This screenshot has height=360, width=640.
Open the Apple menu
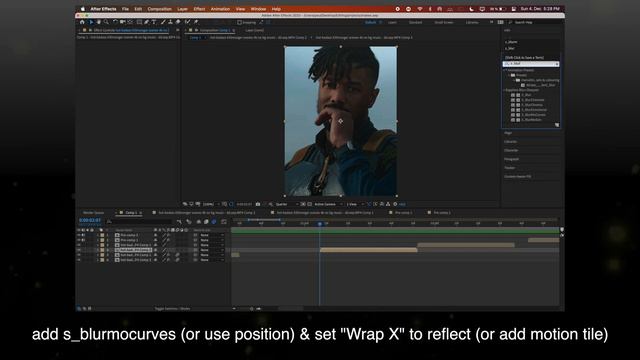tap(82, 9)
